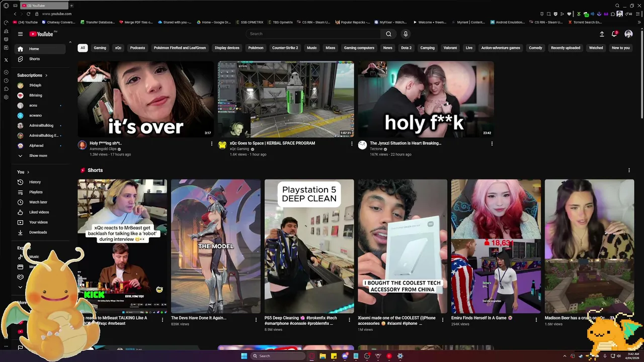Screen dimensions: 644x362
Task: Go to Home in the sidebar
Action: 40,49
